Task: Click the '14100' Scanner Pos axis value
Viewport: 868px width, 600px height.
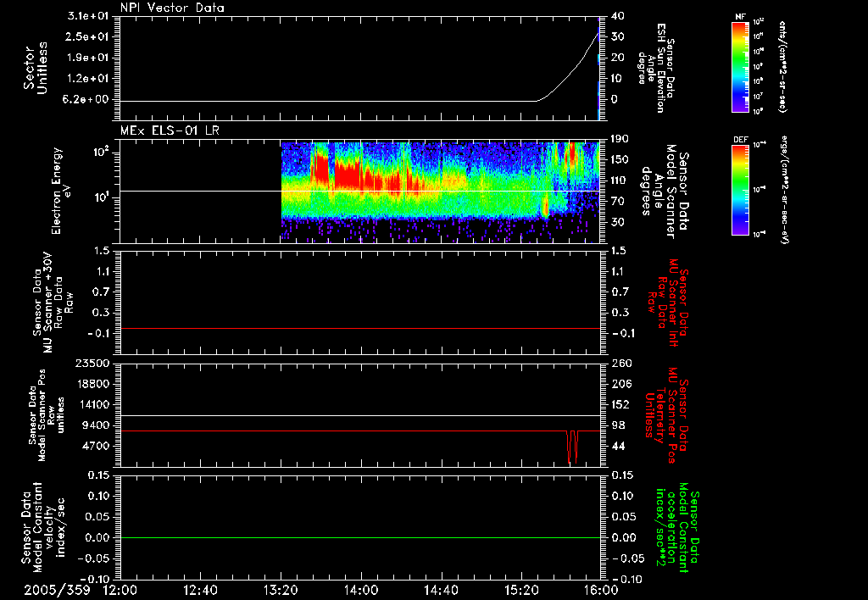Action: coord(92,404)
